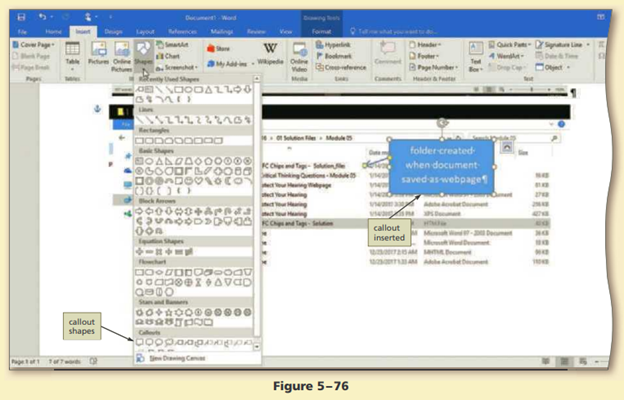Open the WordArt dropdown
Viewport: 624px width, 400px height.
coord(506,56)
